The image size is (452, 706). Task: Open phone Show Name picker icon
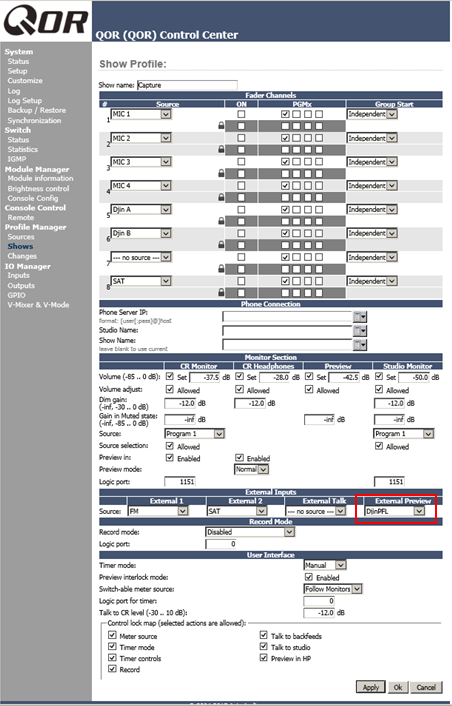(x=360, y=345)
